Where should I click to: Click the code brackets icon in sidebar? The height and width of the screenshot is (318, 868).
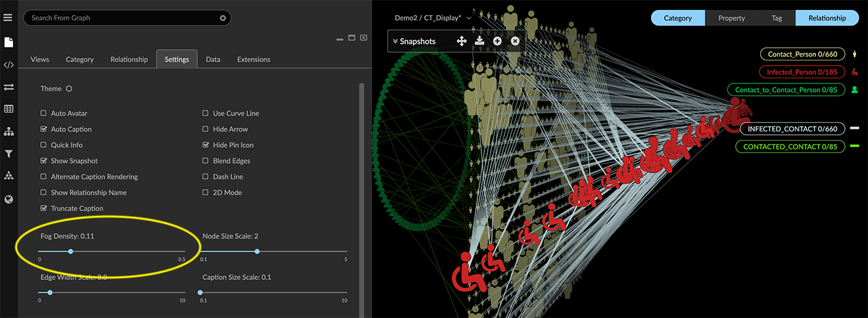[9, 64]
